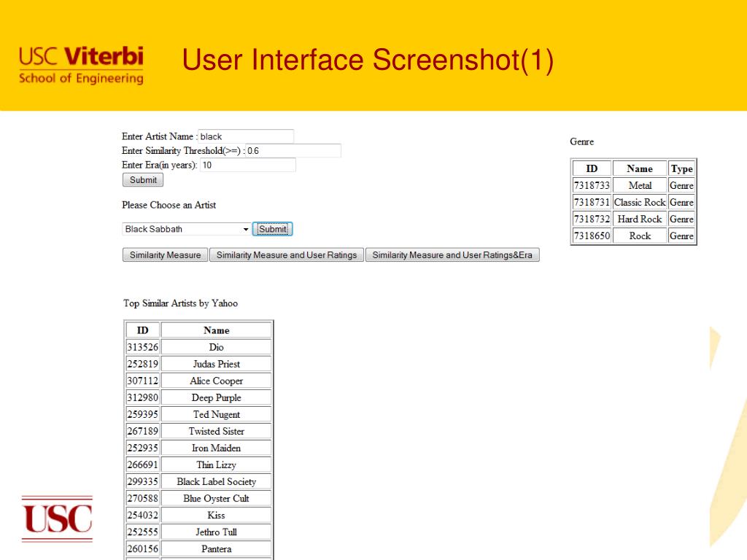Click artist ID 312980
Viewport: 747px width, 560px height.
[x=142, y=397]
